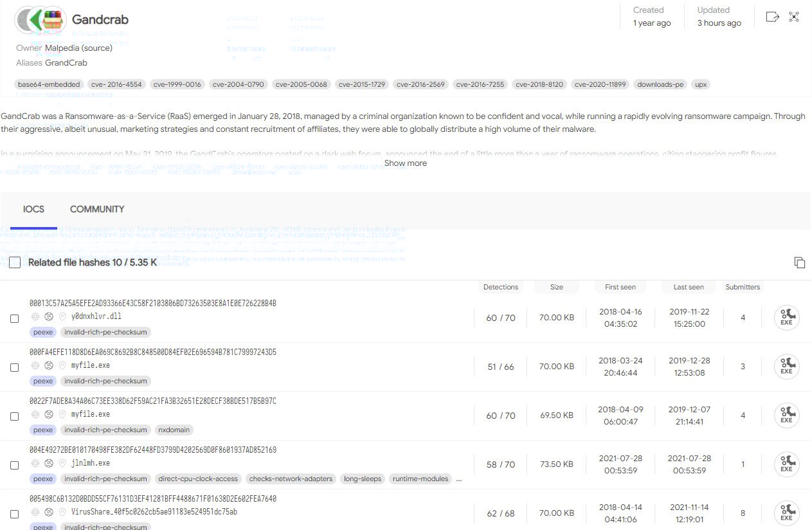Click globe icon beside jlnlmh.exe
812x530 pixels.
48,463
